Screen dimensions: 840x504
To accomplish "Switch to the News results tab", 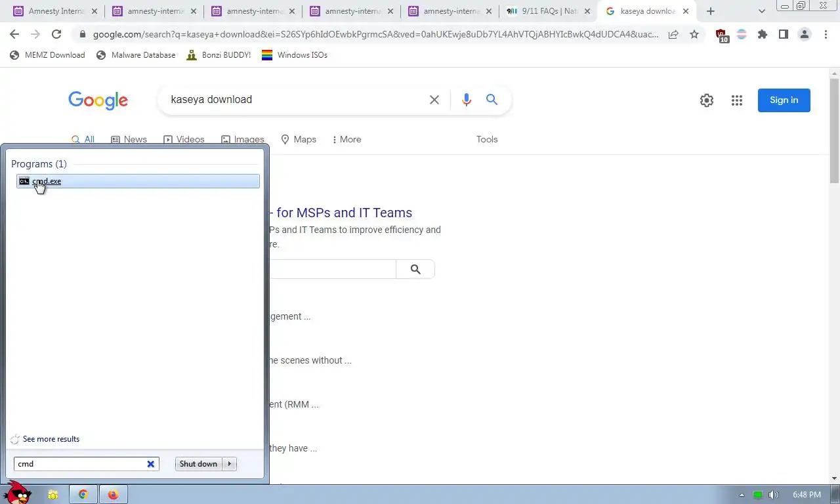I will point(129,139).
